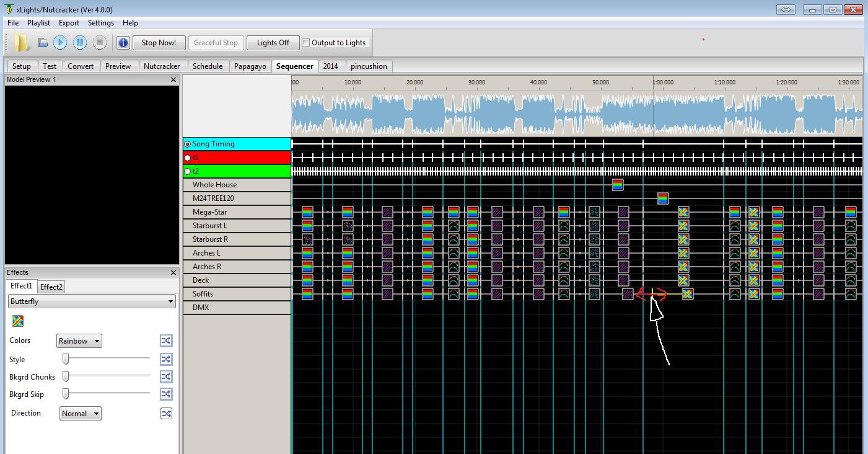The height and width of the screenshot is (454, 868).
Task: Switch to the Test tab
Action: [50, 66]
